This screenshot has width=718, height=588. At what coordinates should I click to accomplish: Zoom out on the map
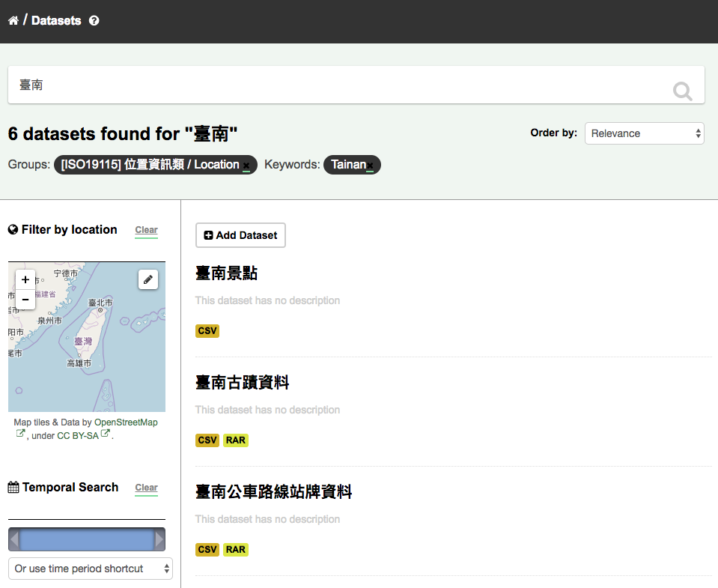[x=25, y=300]
